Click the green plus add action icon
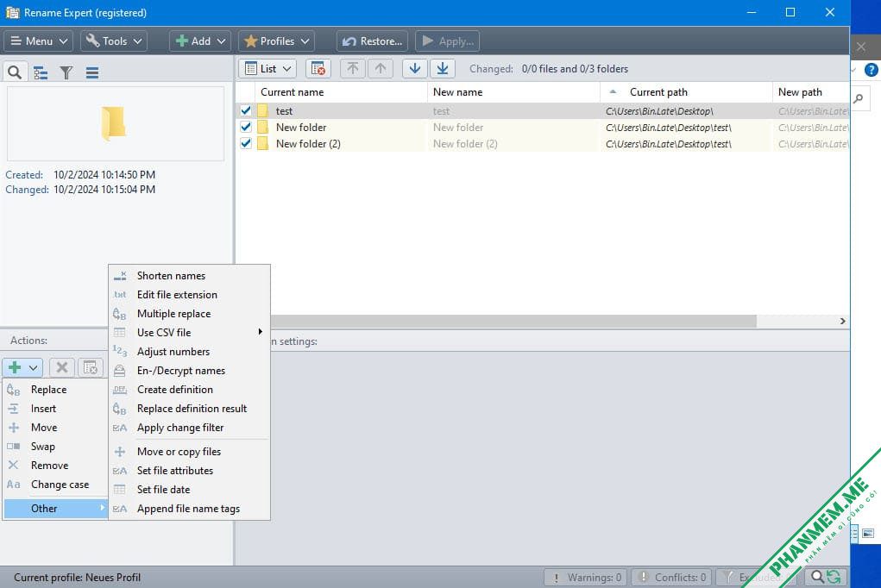The width and height of the screenshot is (881, 588). coord(15,368)
